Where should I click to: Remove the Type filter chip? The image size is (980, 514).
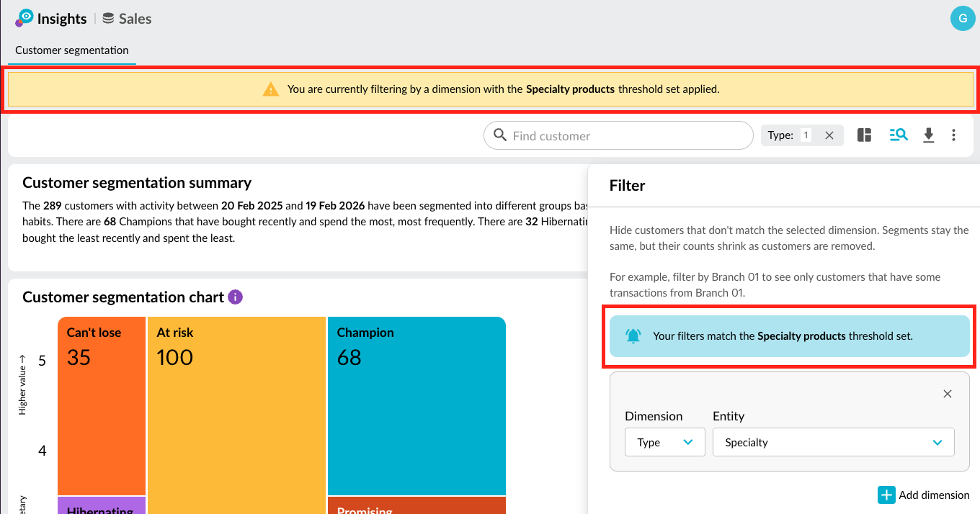(x=829, y=135)
